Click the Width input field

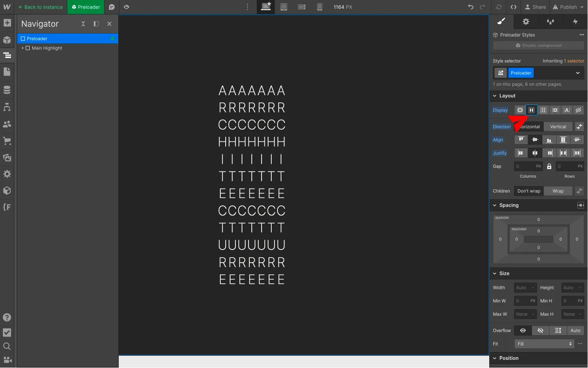(x=526, y=288)
